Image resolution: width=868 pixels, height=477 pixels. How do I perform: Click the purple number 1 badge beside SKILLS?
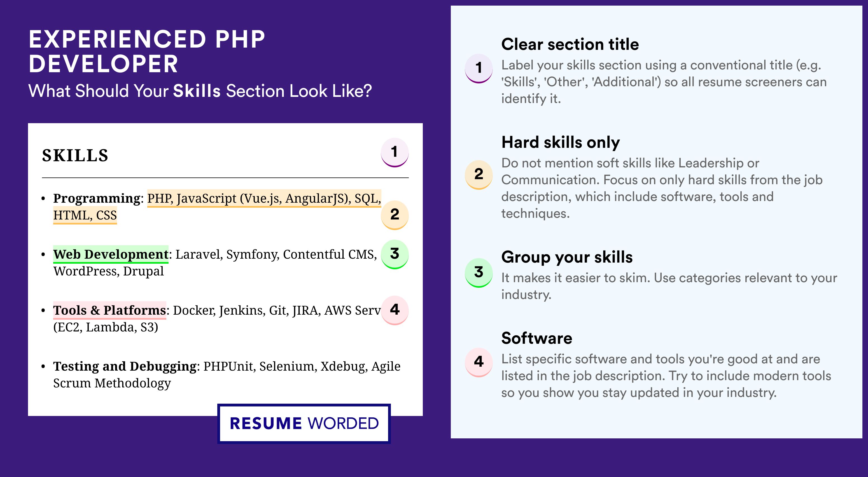pos(395,152)
